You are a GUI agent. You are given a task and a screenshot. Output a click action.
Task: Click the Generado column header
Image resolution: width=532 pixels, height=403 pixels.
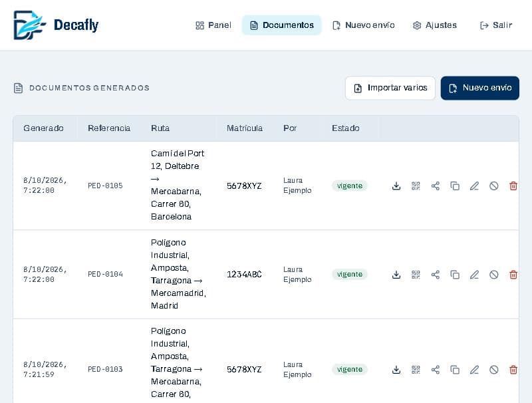[x=43, y=128]
